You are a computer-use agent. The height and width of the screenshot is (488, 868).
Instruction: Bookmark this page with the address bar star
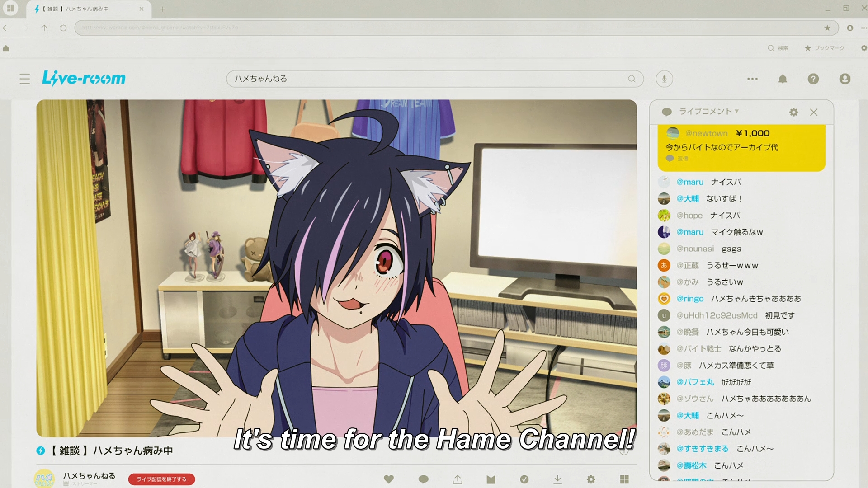(827, 28)
